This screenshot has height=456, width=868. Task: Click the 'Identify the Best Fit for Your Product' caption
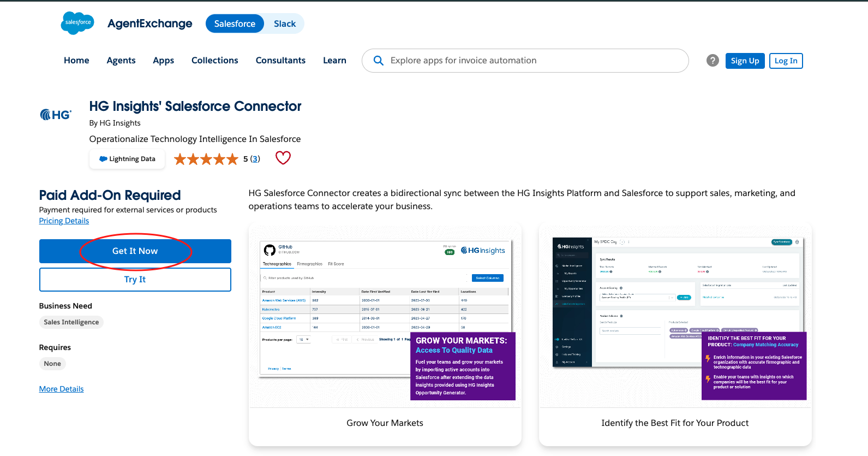pos(675,423)
